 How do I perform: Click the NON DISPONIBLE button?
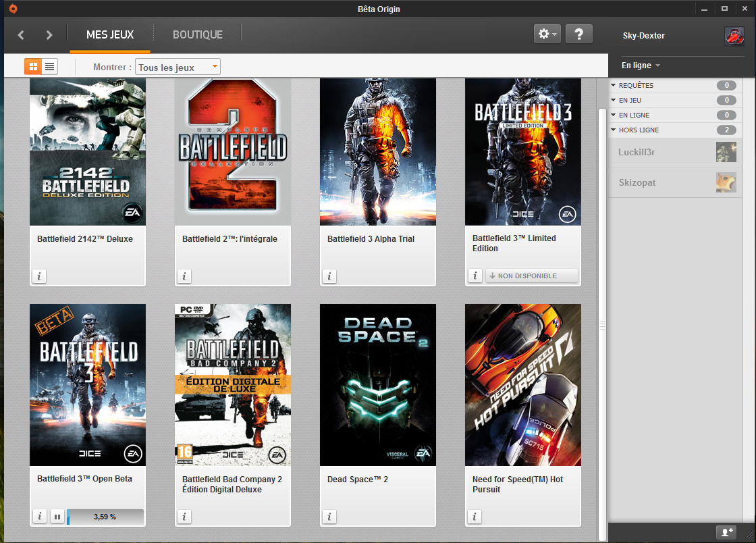pos(531,276)
